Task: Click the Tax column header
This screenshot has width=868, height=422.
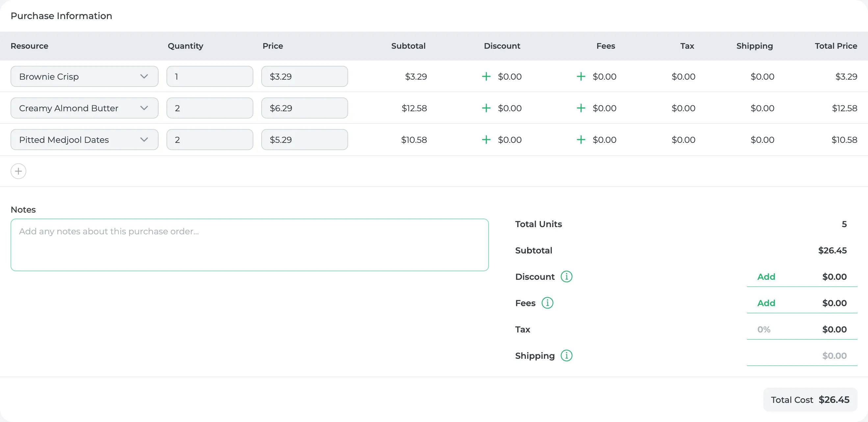Action: click(x=687, y=46)
